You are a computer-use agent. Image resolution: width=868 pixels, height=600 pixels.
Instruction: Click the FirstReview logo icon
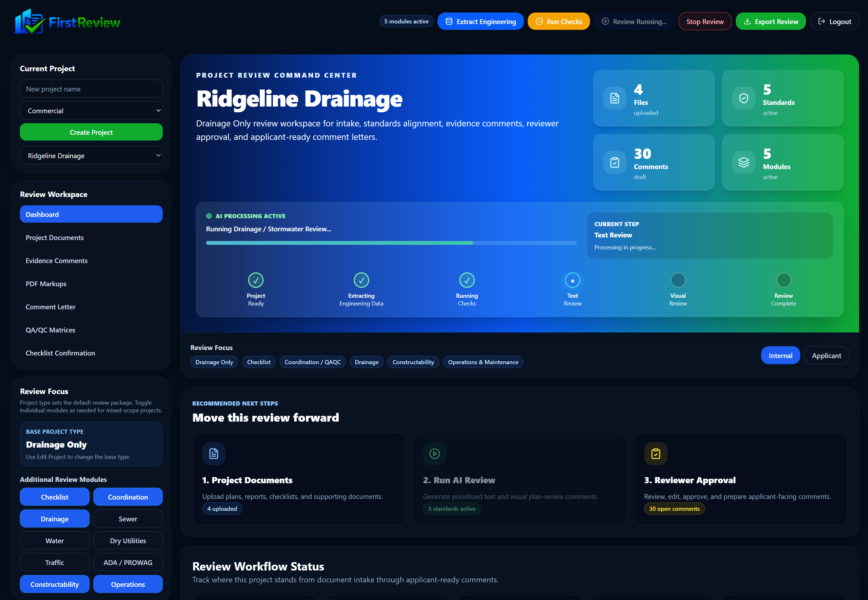[29, 21]
